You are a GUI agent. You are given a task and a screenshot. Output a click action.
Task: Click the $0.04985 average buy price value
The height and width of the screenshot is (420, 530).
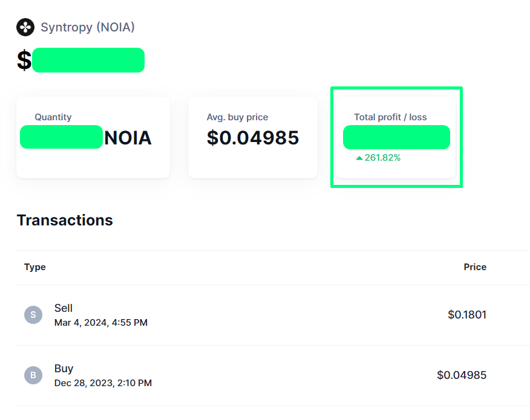click(x=253, y=138)
